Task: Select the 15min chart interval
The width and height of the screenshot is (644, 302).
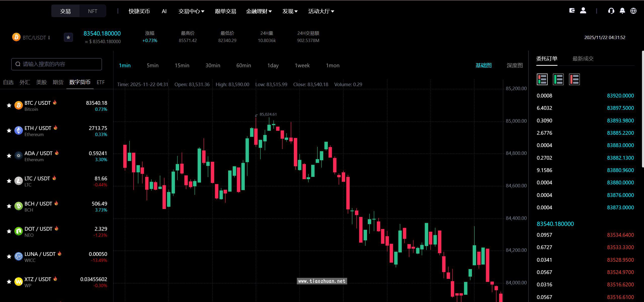Action: click(x=182, y=65)
